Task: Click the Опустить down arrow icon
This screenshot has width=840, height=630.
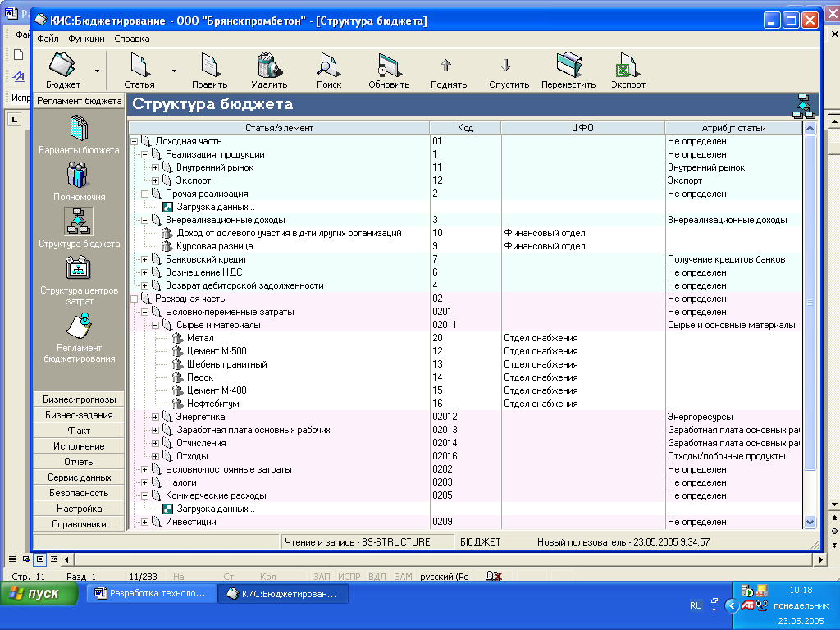Action: pos(505,65)
